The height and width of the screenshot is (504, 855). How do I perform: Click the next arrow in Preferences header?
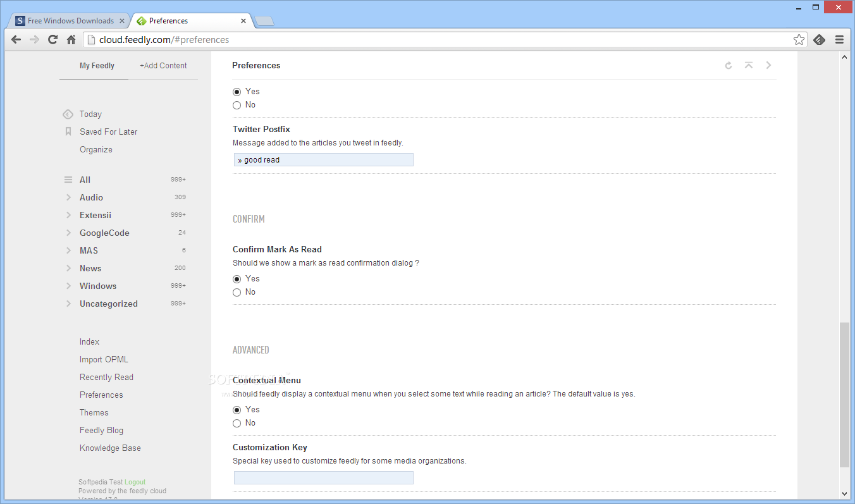coord(768,65)
